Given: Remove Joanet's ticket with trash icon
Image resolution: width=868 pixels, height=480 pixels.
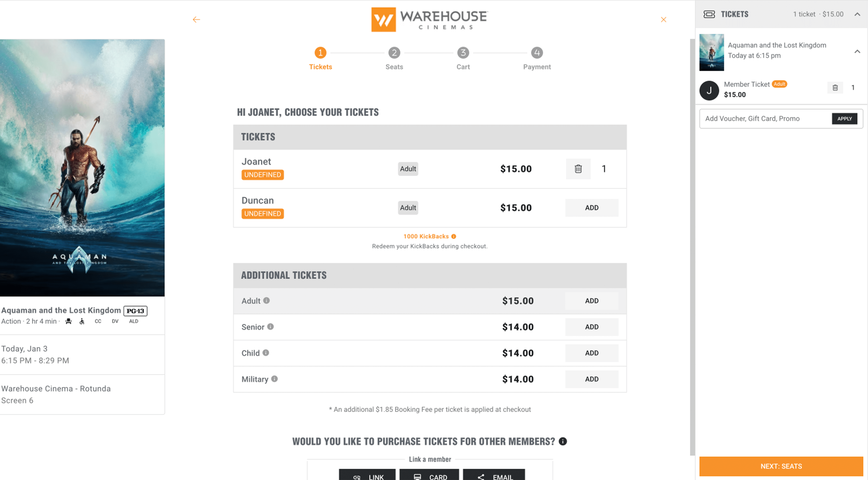Looking at the screenshot, I should [578, 169].
